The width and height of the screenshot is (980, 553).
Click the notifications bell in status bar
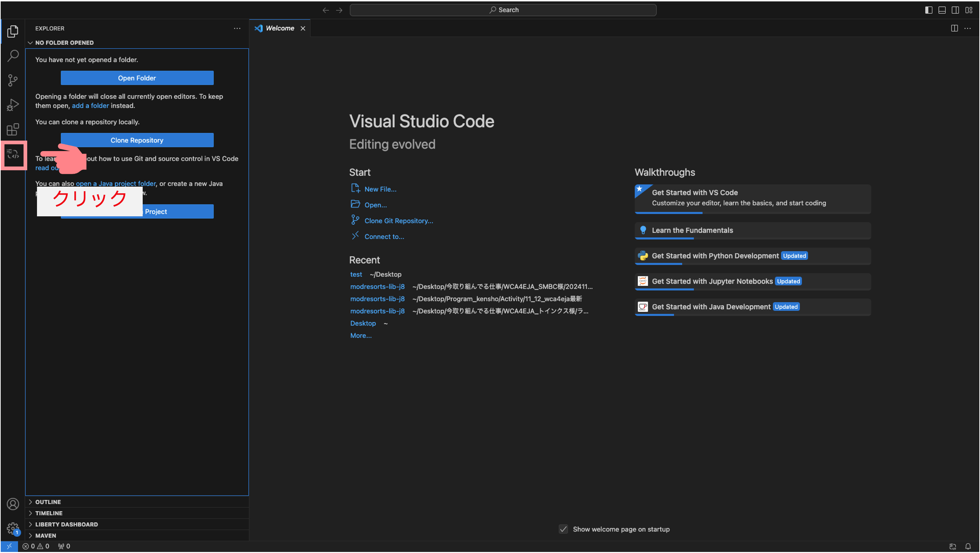[x=968, y=546]
